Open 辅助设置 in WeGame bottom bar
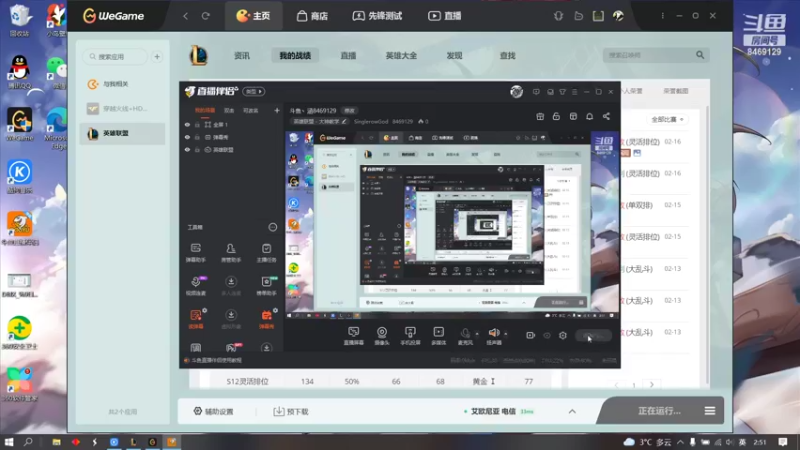 (x=213, y=411)
